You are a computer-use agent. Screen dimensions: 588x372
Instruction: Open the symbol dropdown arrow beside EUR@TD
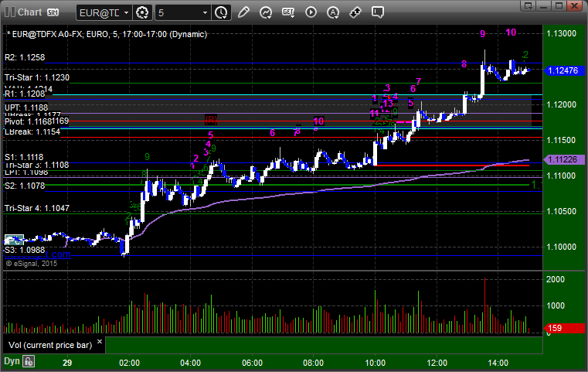(127, 13)
